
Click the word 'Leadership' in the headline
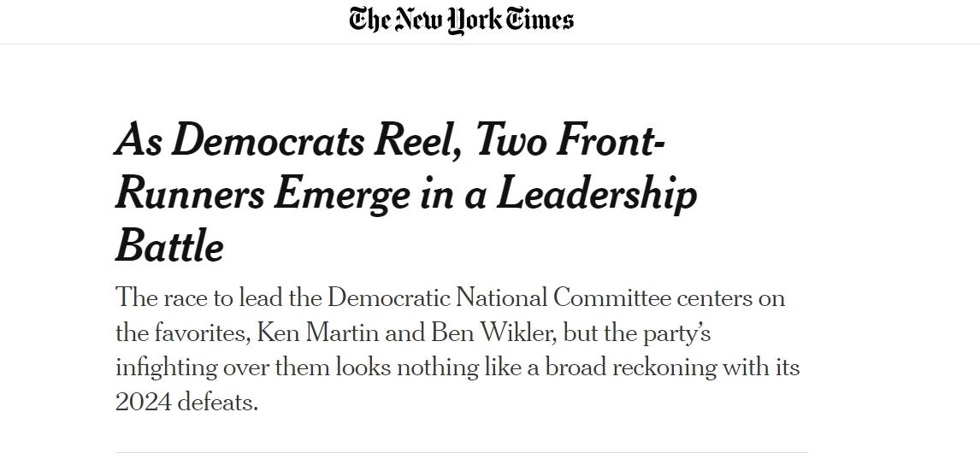597,196
